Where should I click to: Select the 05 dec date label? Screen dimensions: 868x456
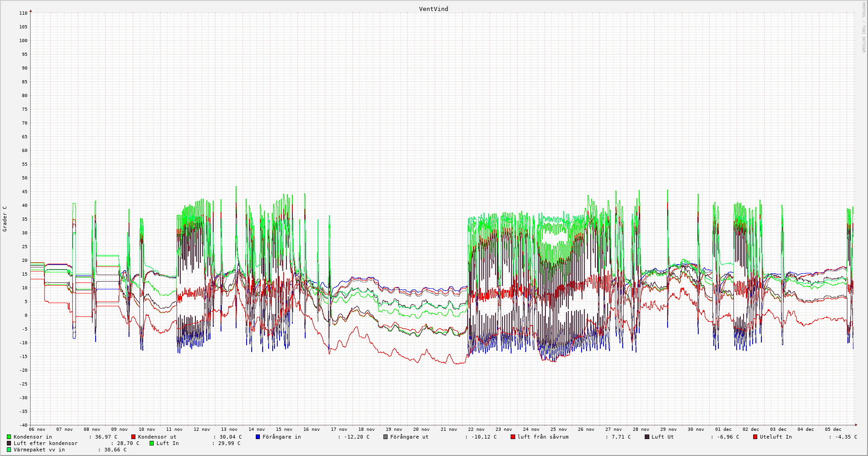pyautogui.click(x=833, y=429)
